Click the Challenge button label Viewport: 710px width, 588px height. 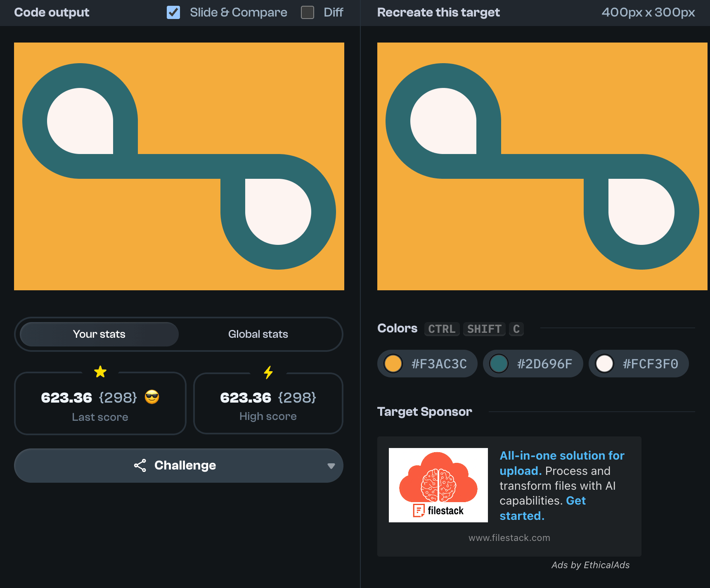[x=185, y=465]
